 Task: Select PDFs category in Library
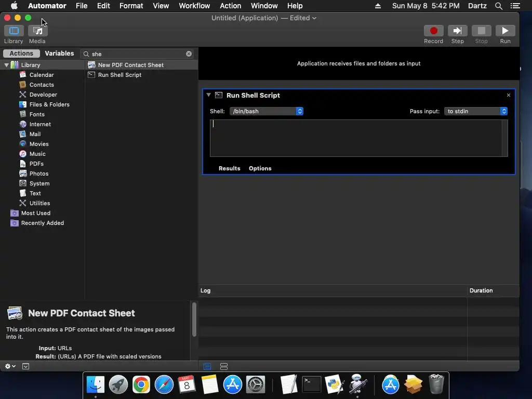36,164
